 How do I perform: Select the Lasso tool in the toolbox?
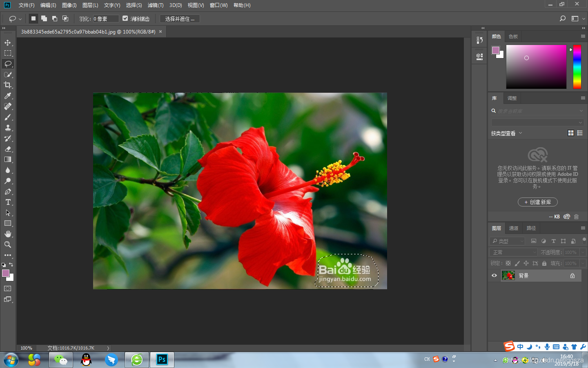8,64
